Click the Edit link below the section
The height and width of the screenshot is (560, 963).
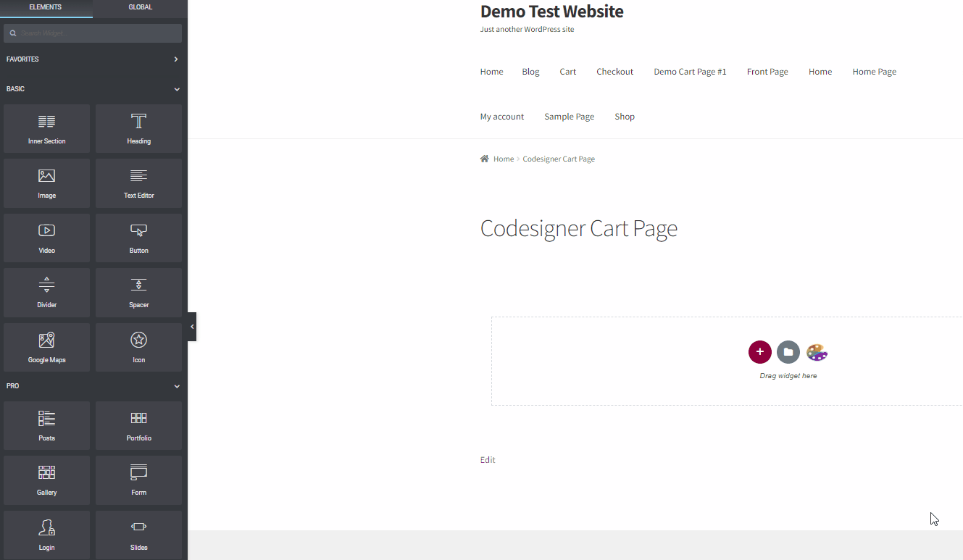(x=488, y=460)
